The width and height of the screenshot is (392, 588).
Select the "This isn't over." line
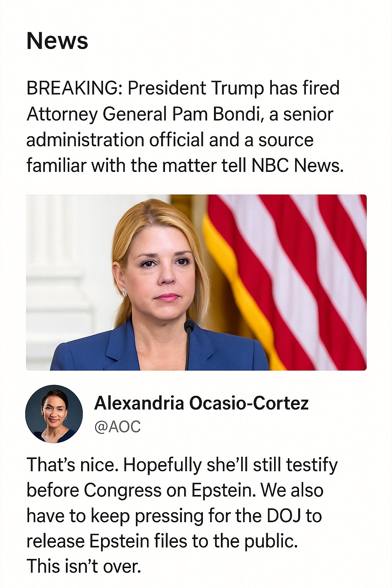click(x=84, y=566)
